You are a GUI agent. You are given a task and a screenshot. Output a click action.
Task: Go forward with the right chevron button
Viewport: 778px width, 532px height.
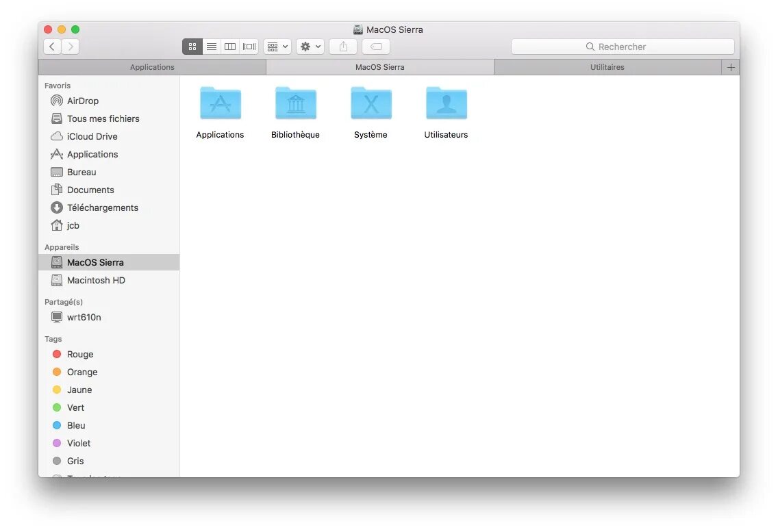point(71,47)
